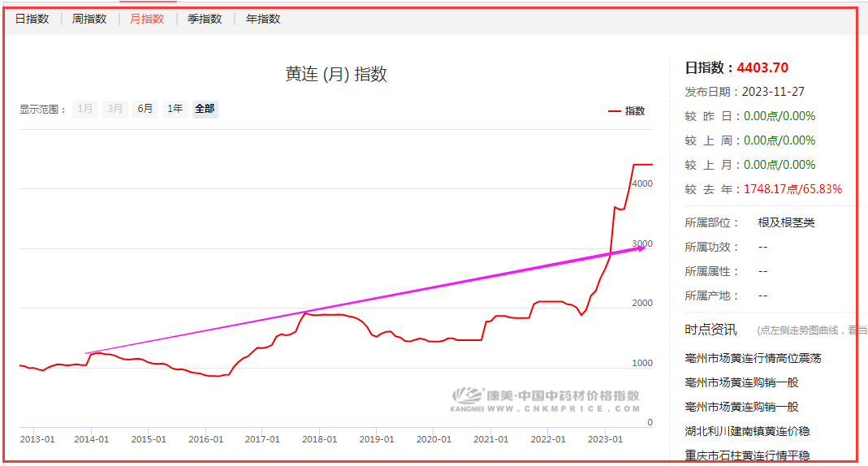Open the 年指数 tab

(263, 19)
